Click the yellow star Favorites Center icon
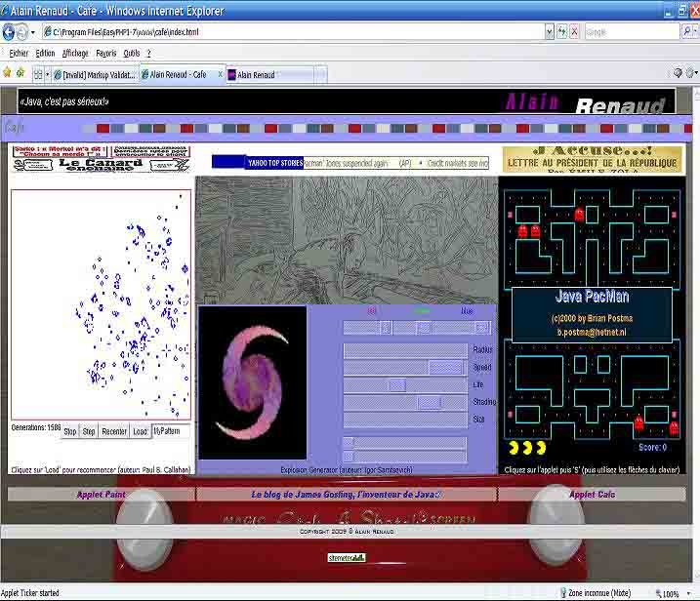 click(x=7, y=72)
